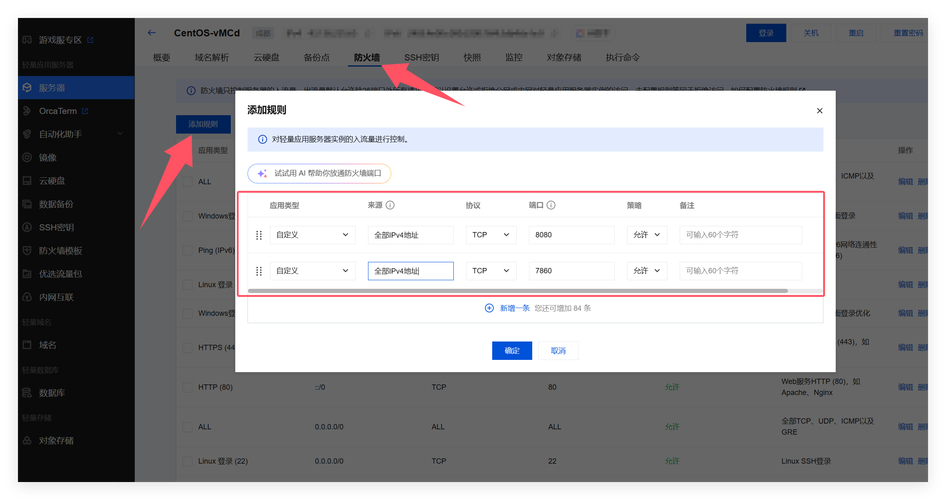
Task: Click the back arrow beside CentOS-vMCd
Action: (x=152, y=33)
